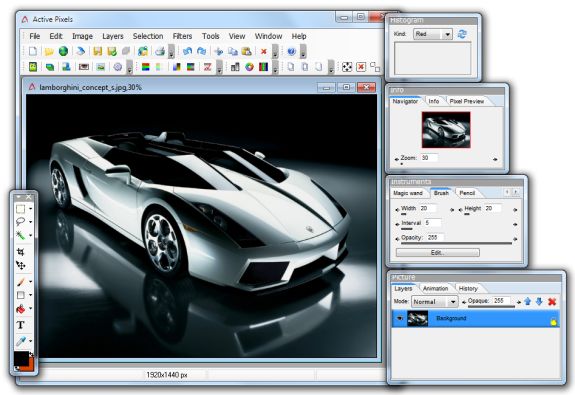This screenshot has width=575, height=395.
Task: Open the Selection menu
Action: (148, 36)
